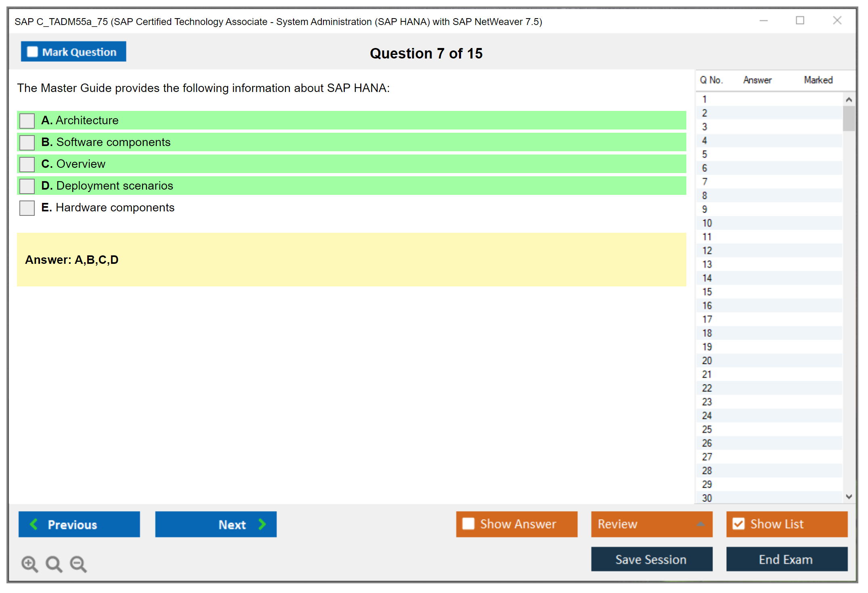Check option A Architecture
The height and width of the screenshot is (593, 868).
pos(27,121)
